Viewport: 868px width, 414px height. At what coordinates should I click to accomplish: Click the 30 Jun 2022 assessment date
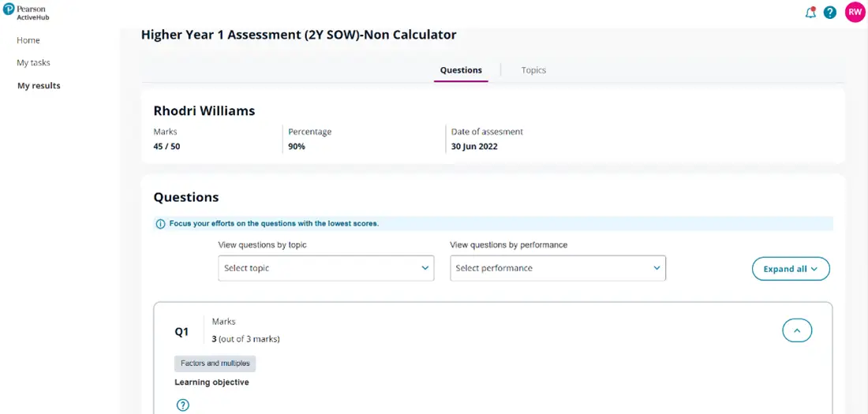[x=474, y=147]
